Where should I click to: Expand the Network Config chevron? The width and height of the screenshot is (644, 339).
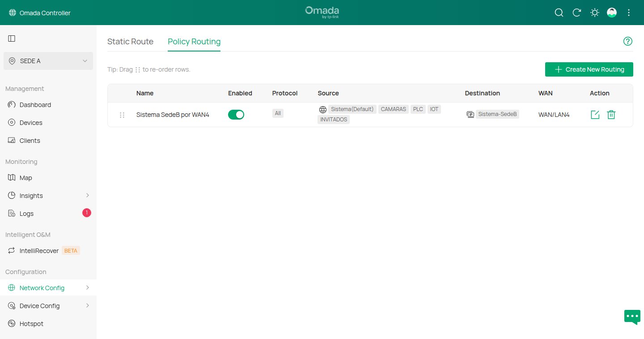click(88, 288)
